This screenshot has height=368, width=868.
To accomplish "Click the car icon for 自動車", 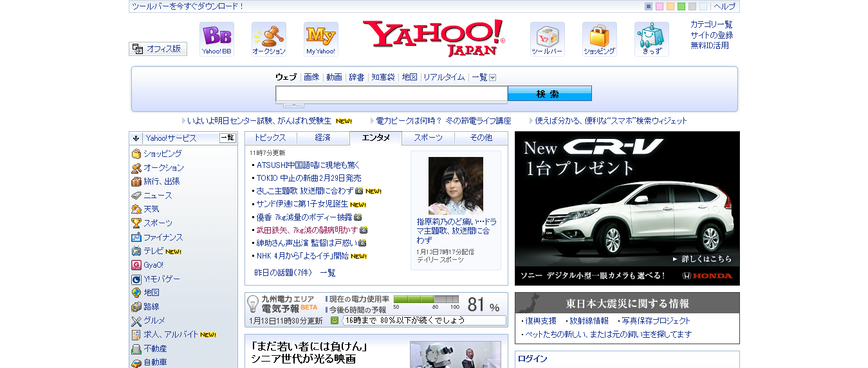I will (136, 362).
